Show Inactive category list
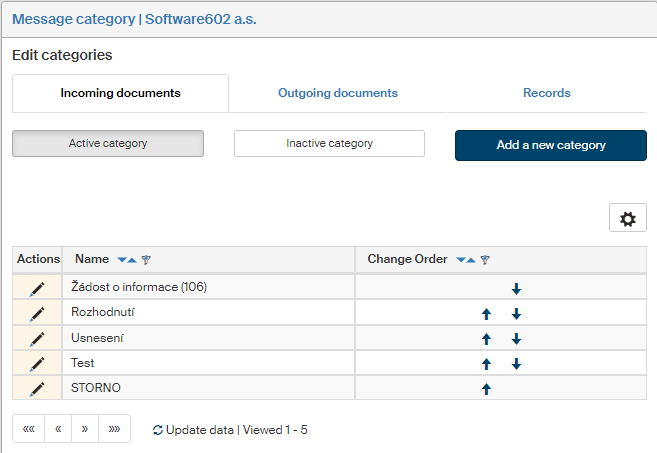The width and height of the screenshot is (657, 453). (x=329, y=143)
